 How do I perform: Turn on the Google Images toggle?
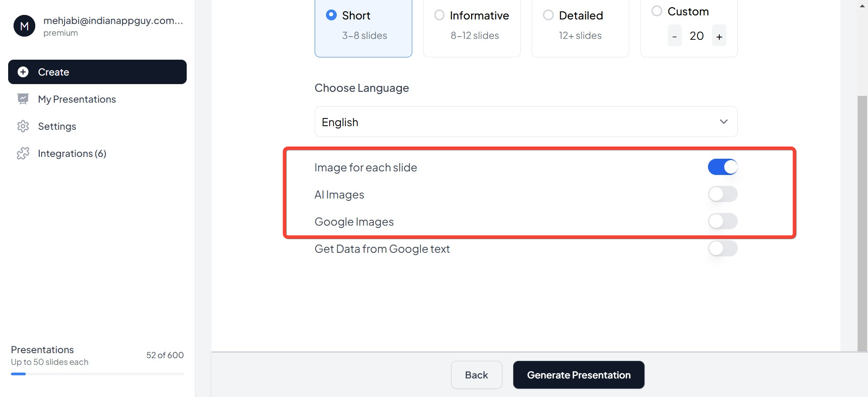point(722,222)
